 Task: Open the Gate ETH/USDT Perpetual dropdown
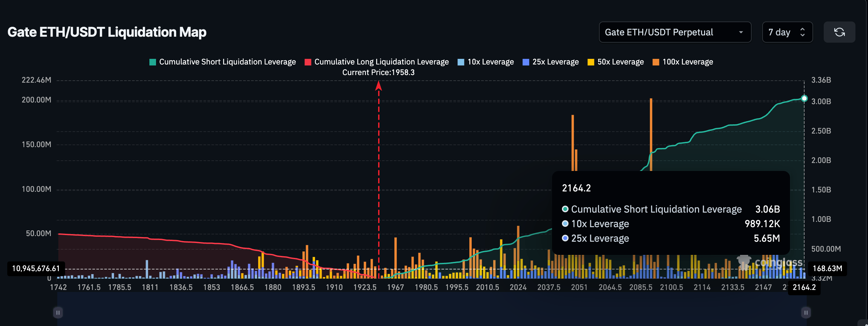(x=675, y=32)
